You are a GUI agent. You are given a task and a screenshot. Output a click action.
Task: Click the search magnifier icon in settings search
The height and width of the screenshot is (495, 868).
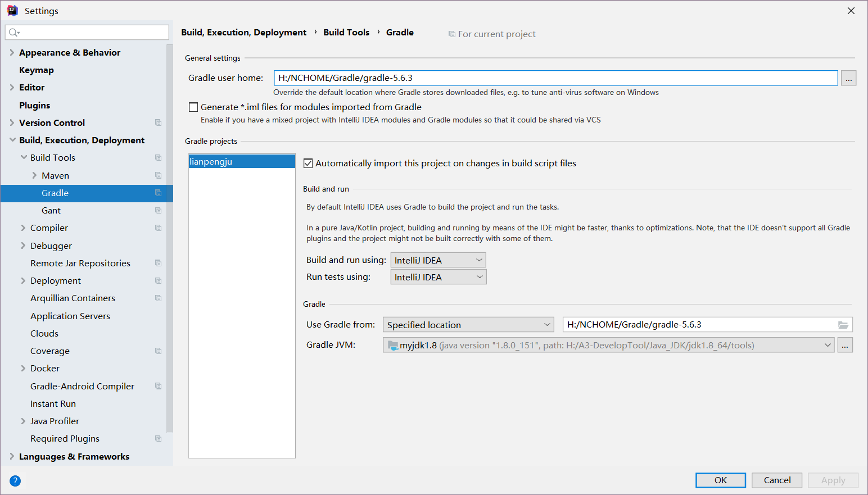tap(14, 33)
